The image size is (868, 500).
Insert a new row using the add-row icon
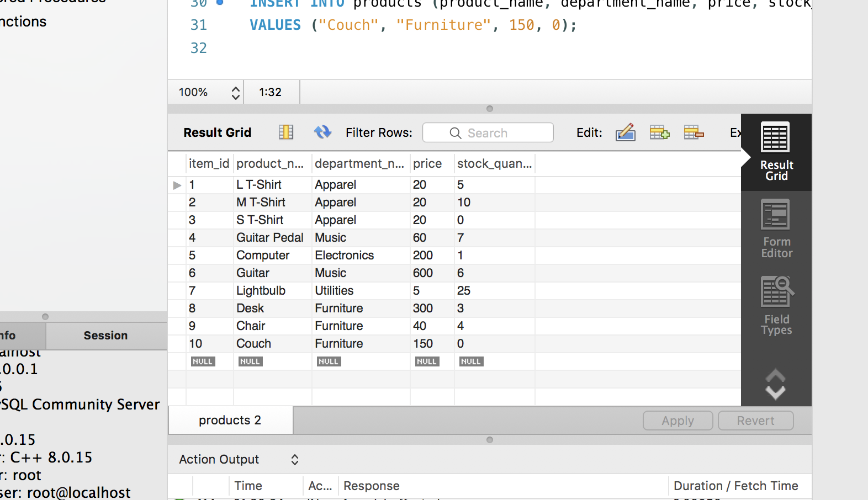point(659,132)
